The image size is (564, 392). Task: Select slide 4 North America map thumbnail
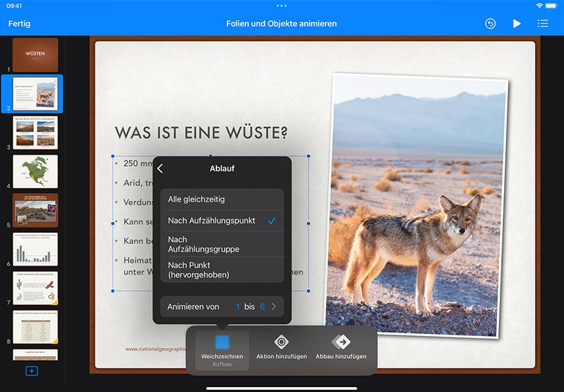pos(35,171)
